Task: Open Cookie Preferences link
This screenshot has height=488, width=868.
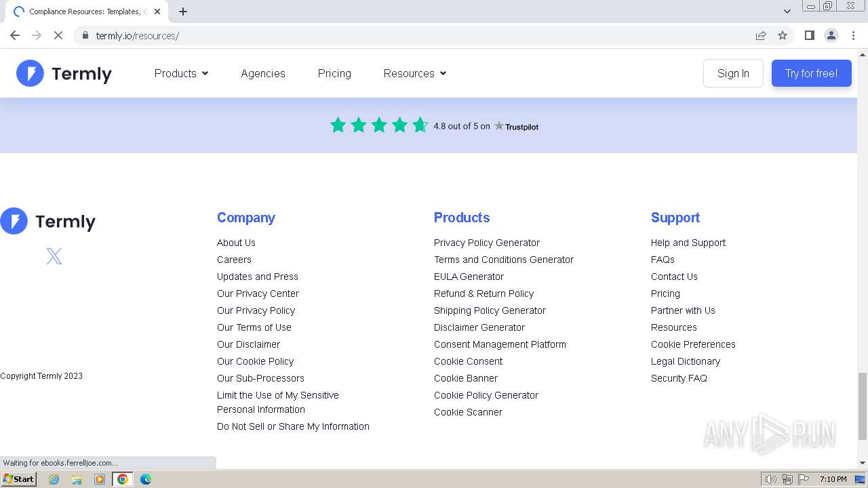Action: (693, 344)
